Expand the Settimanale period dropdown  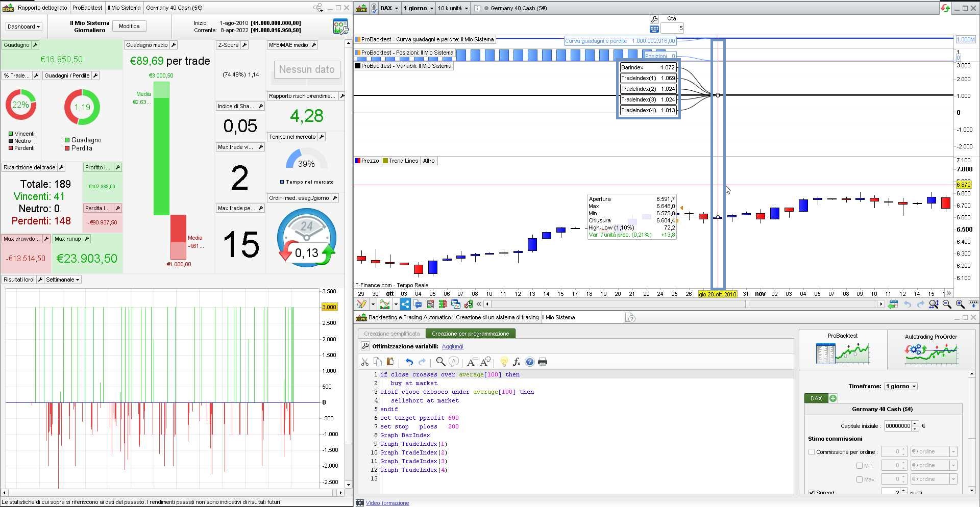[x=62, y=280]
